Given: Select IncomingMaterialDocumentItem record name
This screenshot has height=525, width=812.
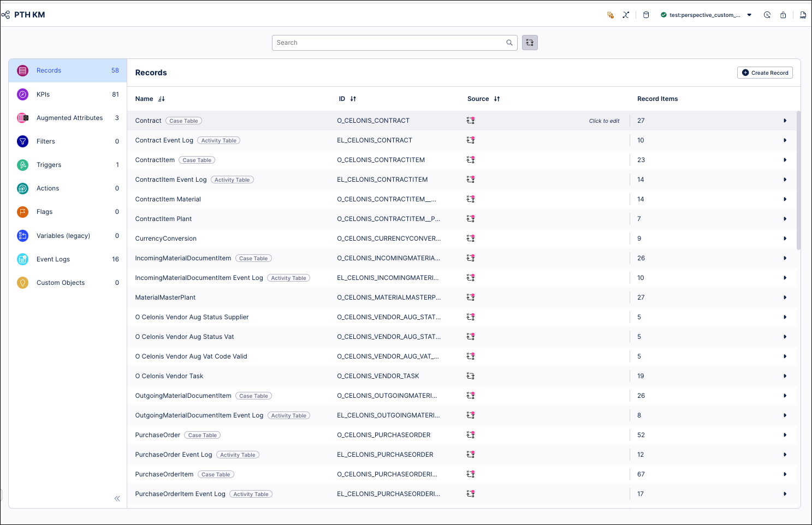Looking at the screenshot, I should [183, 258].
